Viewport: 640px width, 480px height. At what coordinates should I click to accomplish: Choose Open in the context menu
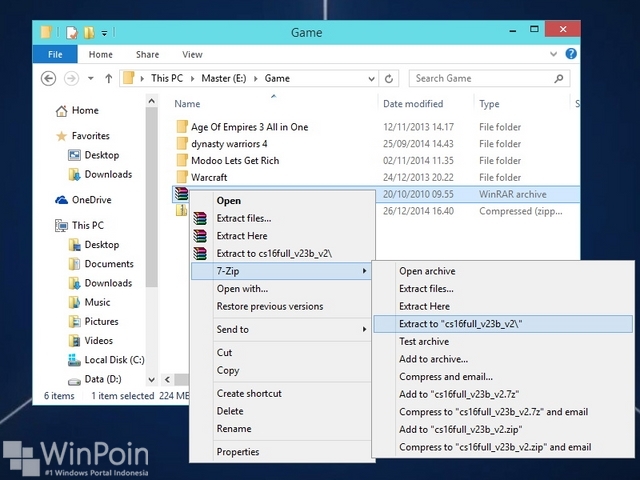[282, 200]
